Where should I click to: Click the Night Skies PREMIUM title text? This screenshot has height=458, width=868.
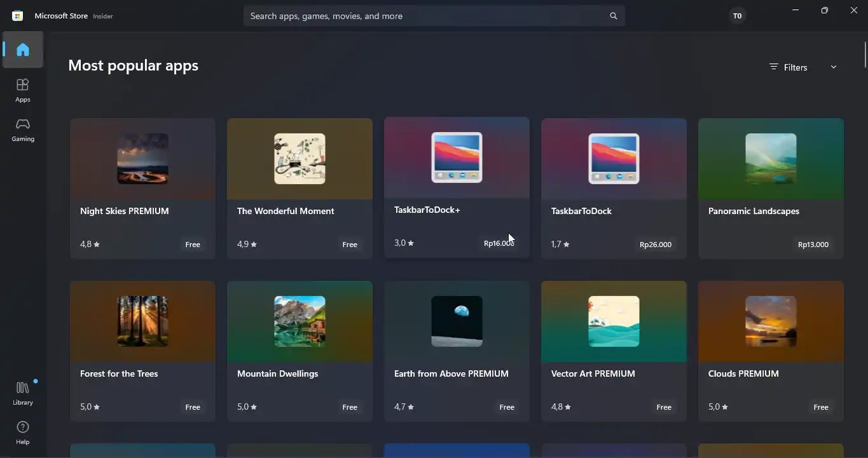125,211
